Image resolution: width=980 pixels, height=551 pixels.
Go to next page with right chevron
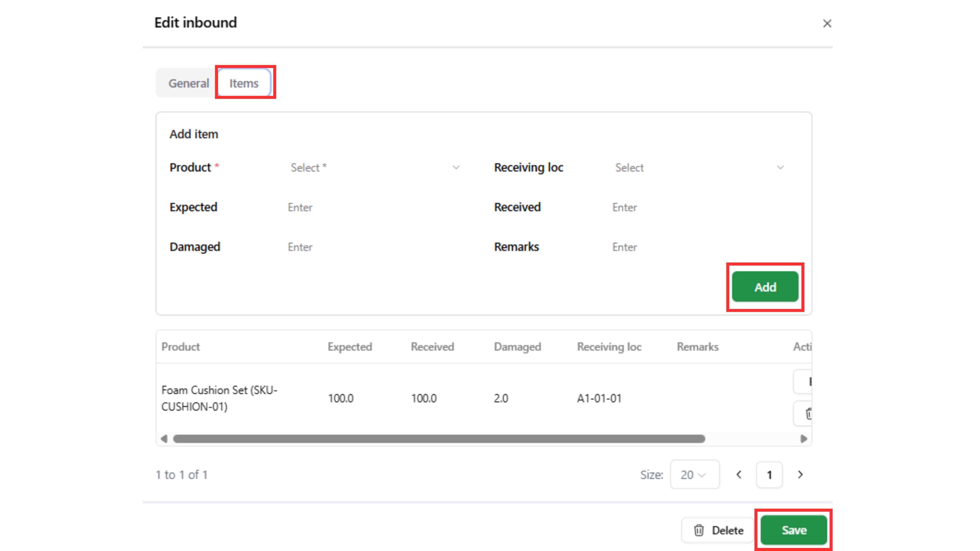coord(800,475)
